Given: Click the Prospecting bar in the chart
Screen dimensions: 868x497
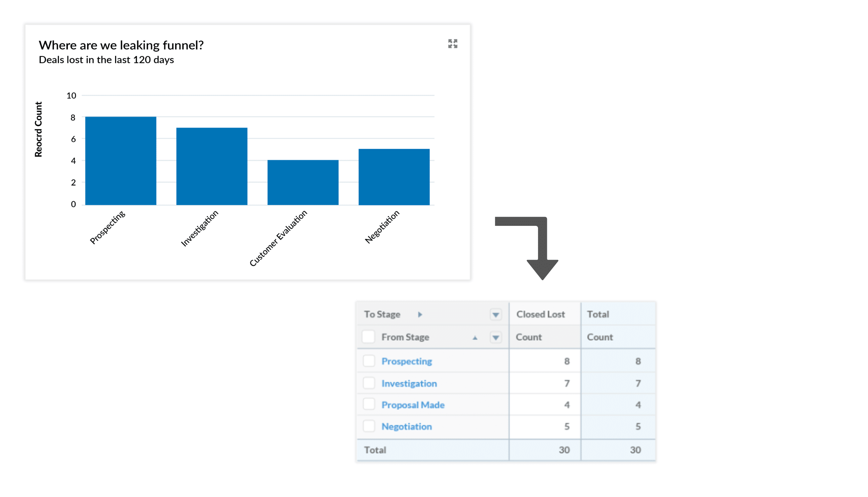Looking at the screenshot, I should [120, 161].
